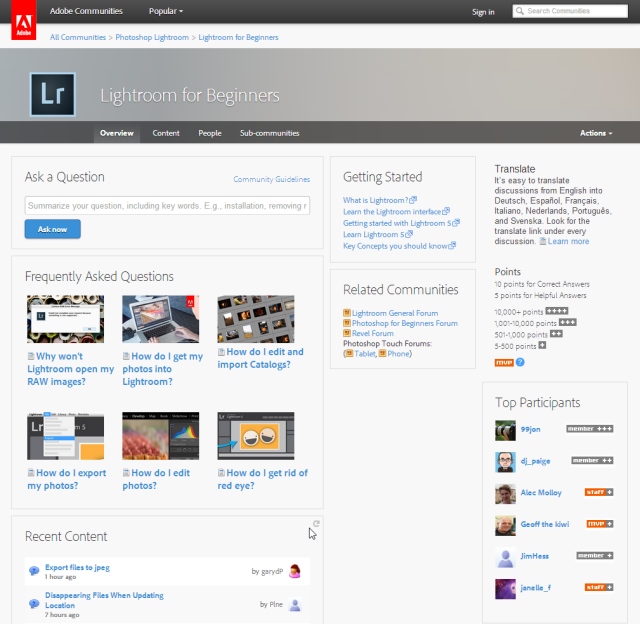Image resolution: width=640 pixels, height=624 pixels.
Task: Open the Popular dropdown menu
Action: [x=166, y=11]
